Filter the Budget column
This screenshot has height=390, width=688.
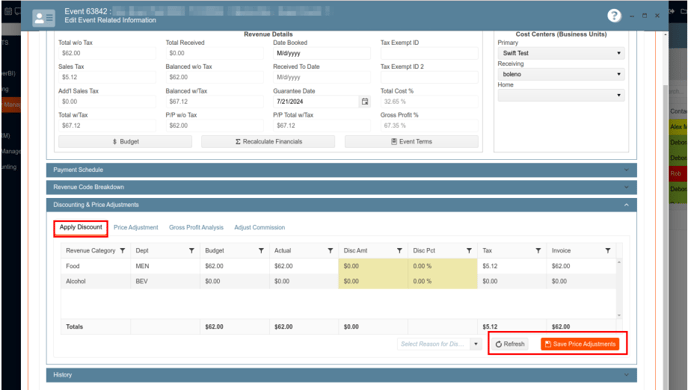tap(261, 250)
